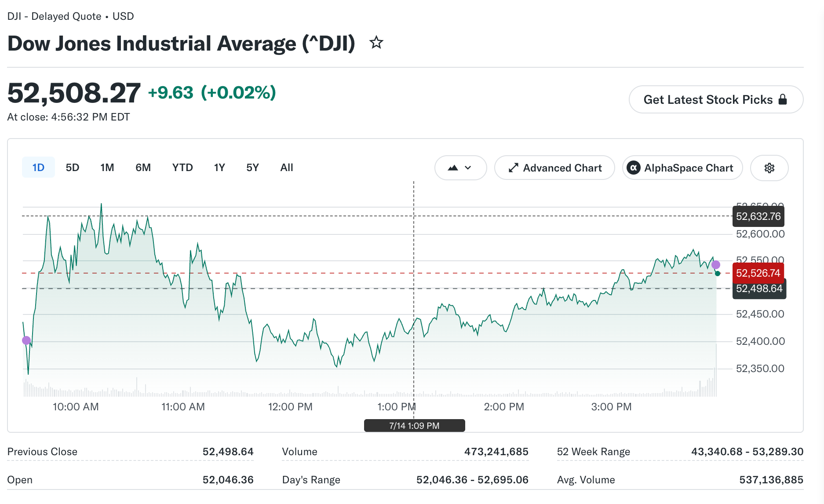
Task: Click the purple event marker at chart start
Action: 26,340
